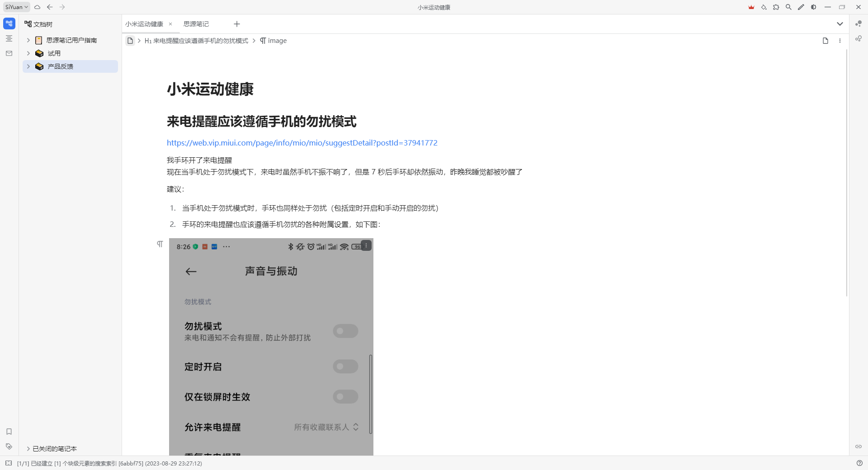Toggle the 仅在锁屏时生效 switch

[x=345, y=397]
